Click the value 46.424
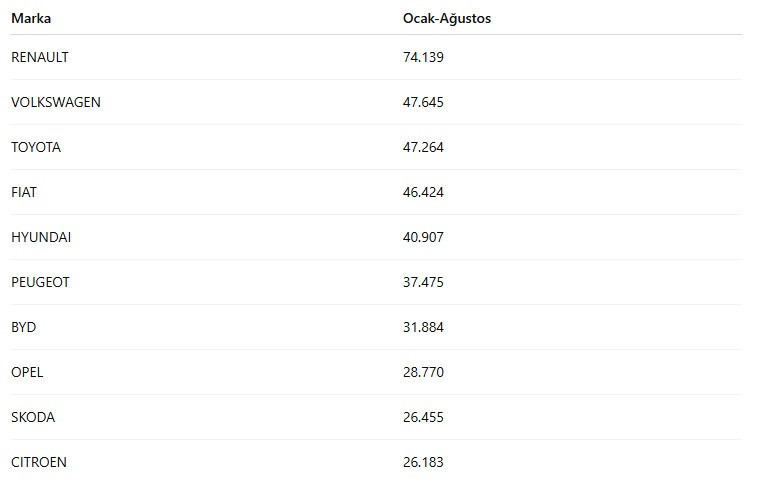The height and width of the screenshot is (488, 775). click(423, 192)
